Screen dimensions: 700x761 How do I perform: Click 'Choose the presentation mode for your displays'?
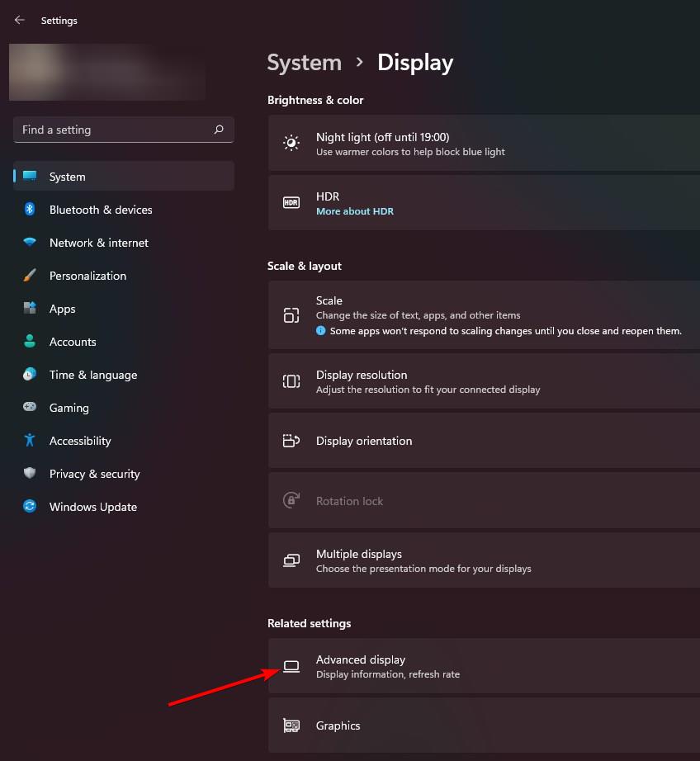pos(423,569)
